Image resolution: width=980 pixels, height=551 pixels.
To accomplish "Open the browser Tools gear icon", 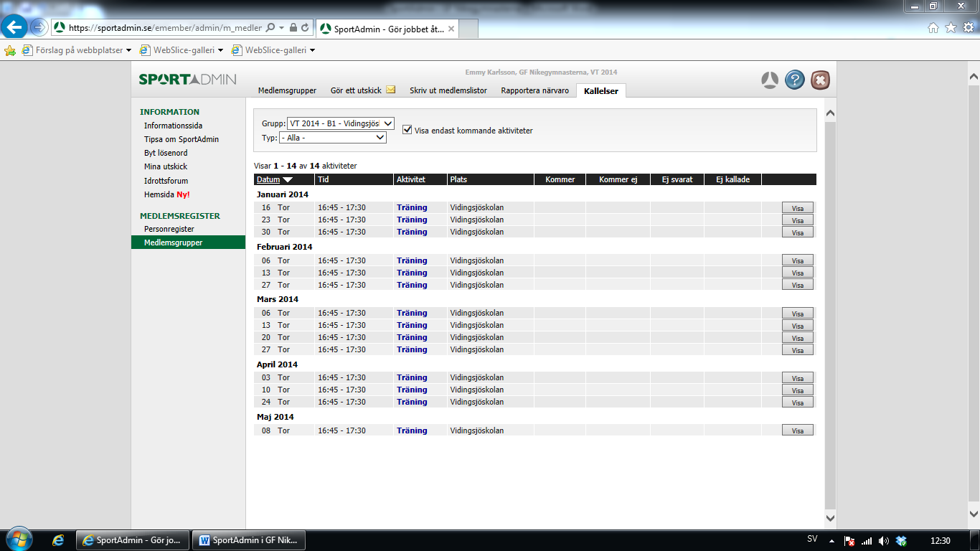I will pos(968,27).
